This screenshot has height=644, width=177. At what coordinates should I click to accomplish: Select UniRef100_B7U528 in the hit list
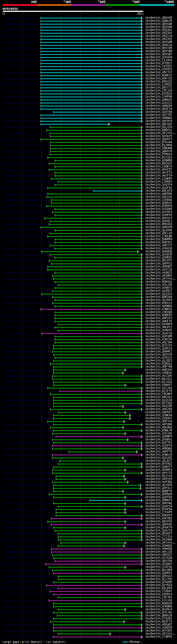tap(159, 94)
